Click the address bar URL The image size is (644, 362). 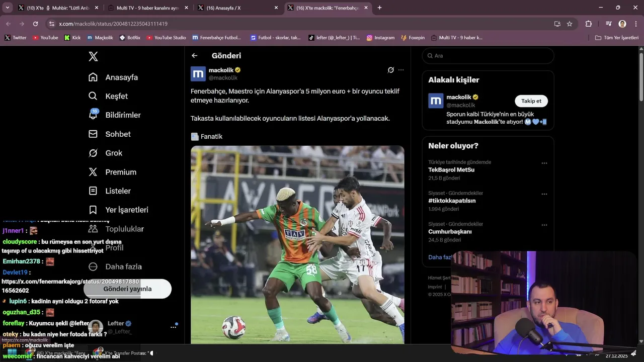pyautogui.click(x=113, y=24)
